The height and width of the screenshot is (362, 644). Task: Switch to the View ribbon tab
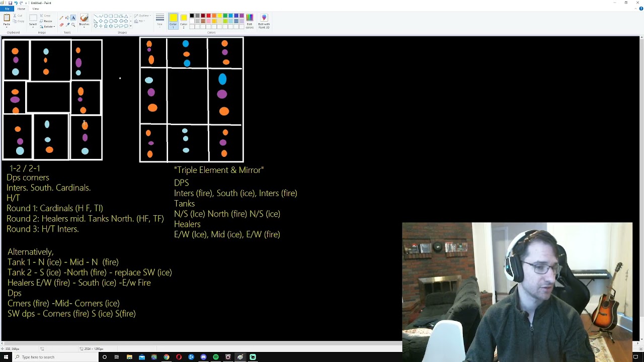[35, 9]
